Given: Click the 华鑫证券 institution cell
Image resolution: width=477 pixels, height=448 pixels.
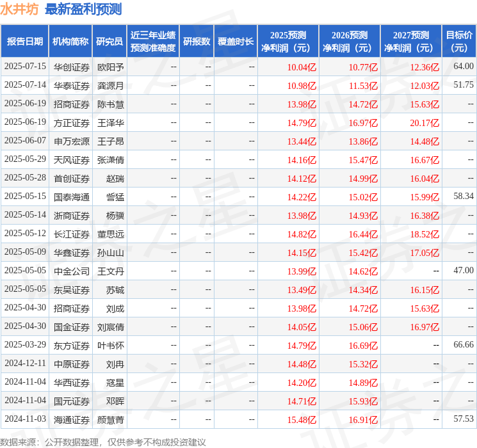Looking at the screenshot, I should point(72,252).
